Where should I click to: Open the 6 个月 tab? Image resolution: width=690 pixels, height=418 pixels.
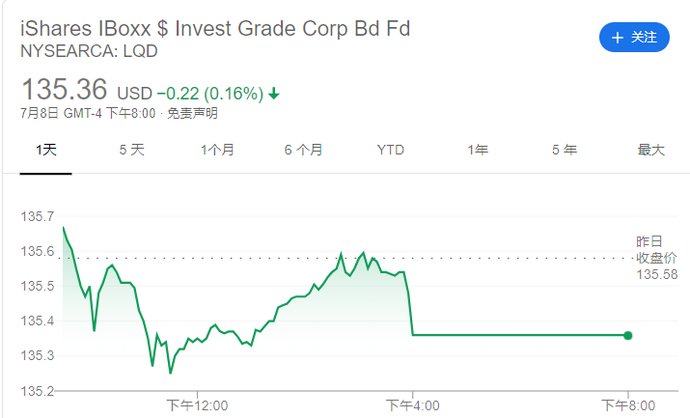pyautogui.click(x=303, y=150)
